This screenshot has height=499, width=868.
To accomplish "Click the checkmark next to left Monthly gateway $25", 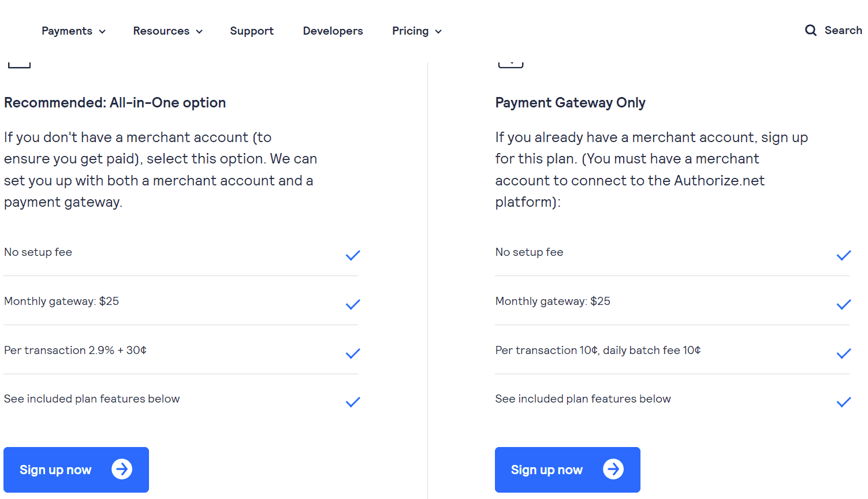I will pyautogui.click(x=352, y=304).
